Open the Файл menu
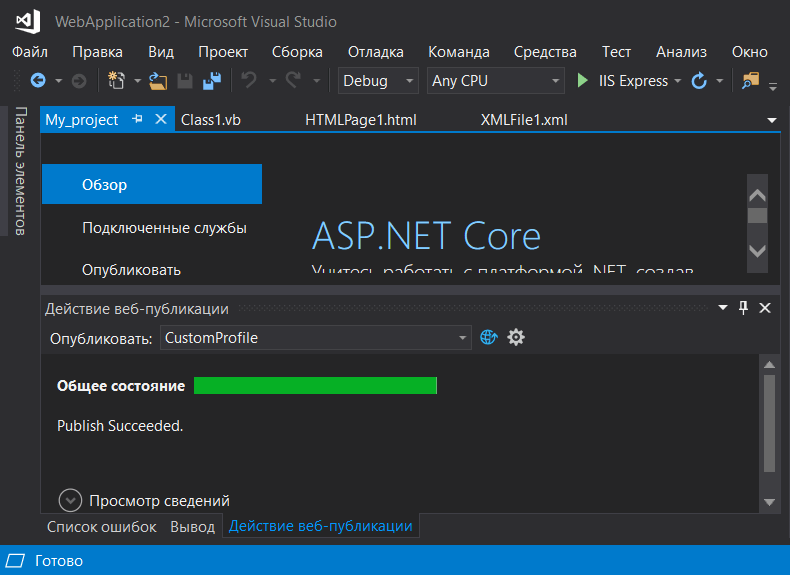This screenshot has width=790, height=575. point(30,52)
